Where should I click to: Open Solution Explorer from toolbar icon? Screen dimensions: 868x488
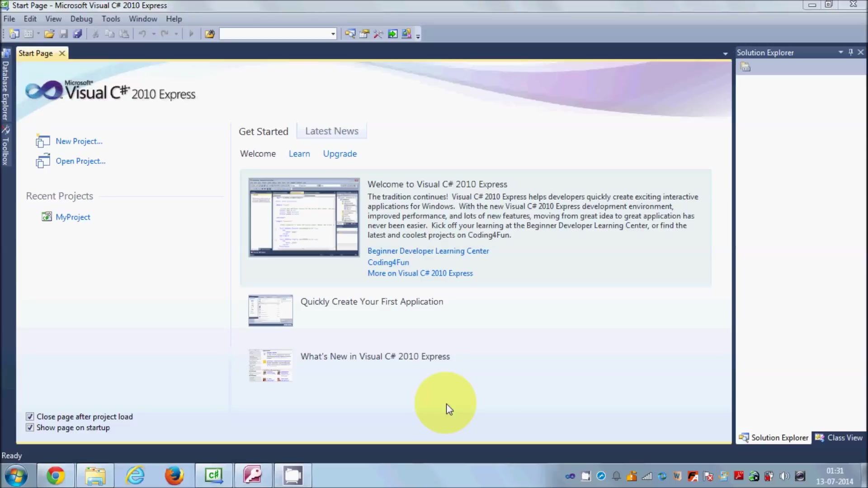350,34
